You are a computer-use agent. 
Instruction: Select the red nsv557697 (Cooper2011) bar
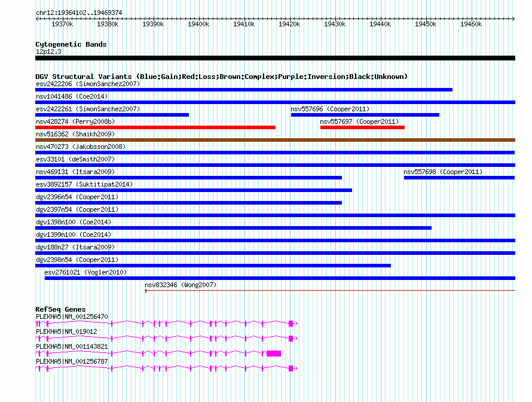362,127
